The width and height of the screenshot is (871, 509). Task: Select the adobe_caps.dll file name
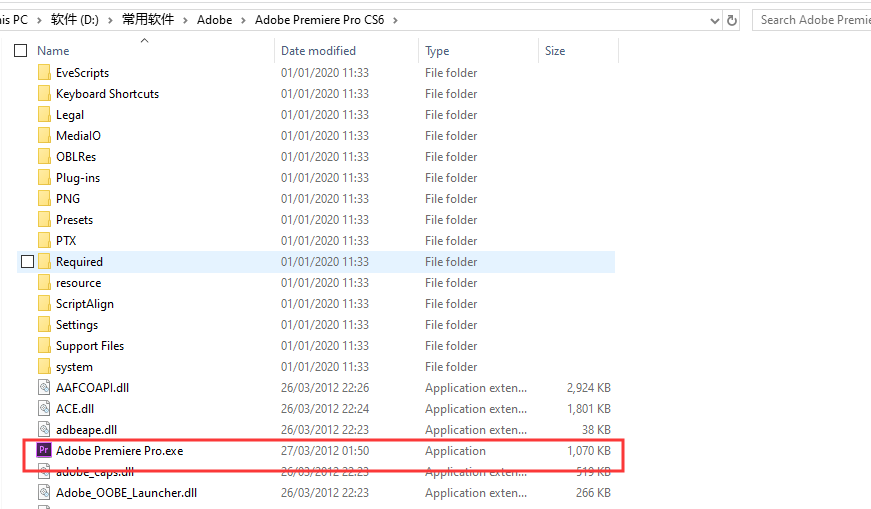pyautogui.click(x=95, y=472)
